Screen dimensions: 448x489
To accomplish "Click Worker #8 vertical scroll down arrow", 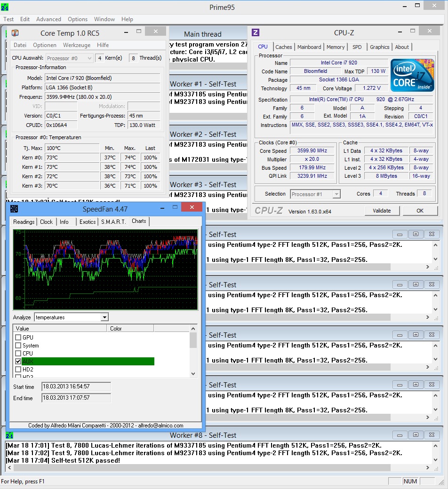I will 435,460.
